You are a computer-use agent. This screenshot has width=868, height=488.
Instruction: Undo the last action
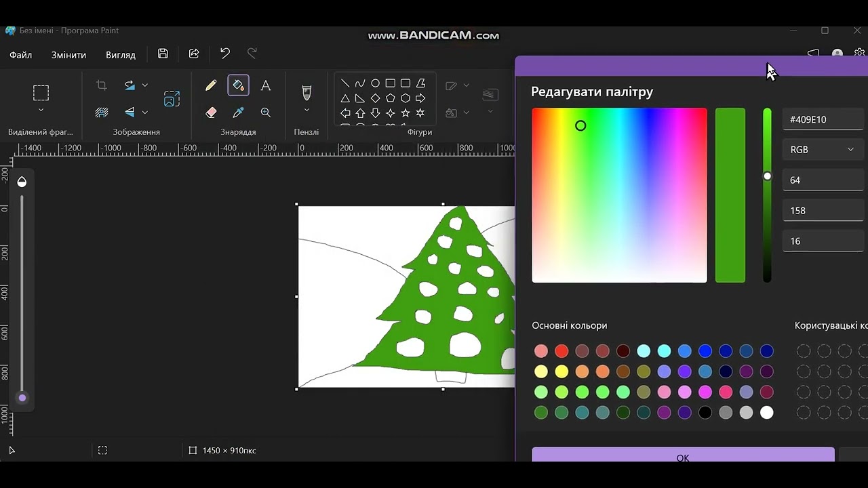(x=225, y=54)
